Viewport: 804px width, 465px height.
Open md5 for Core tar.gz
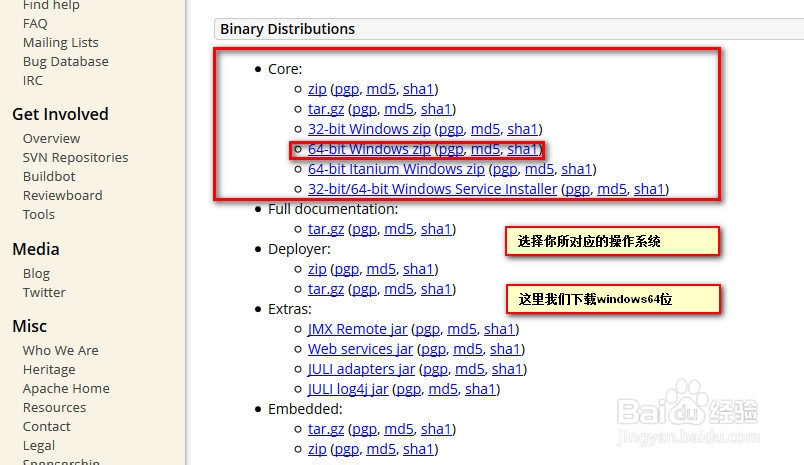[398, 109]
